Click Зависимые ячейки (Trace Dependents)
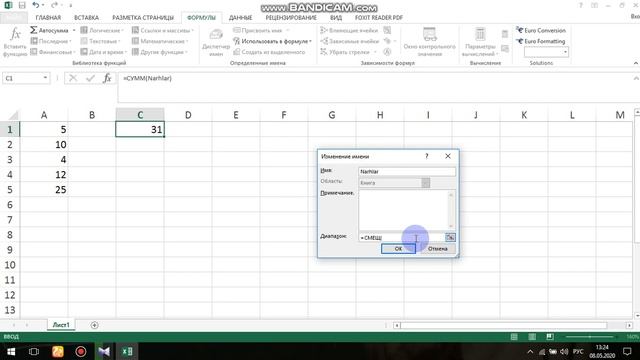Viewport: 640px width, 360px height. 350,41
